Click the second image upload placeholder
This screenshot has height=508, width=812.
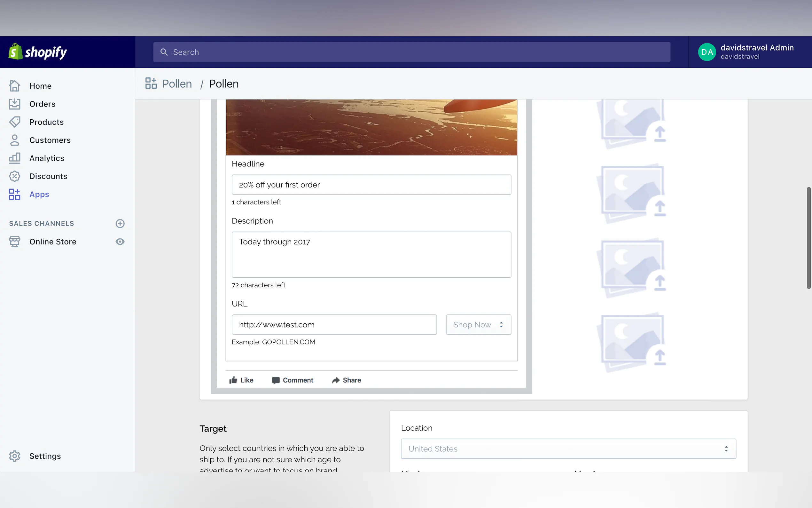632,193
